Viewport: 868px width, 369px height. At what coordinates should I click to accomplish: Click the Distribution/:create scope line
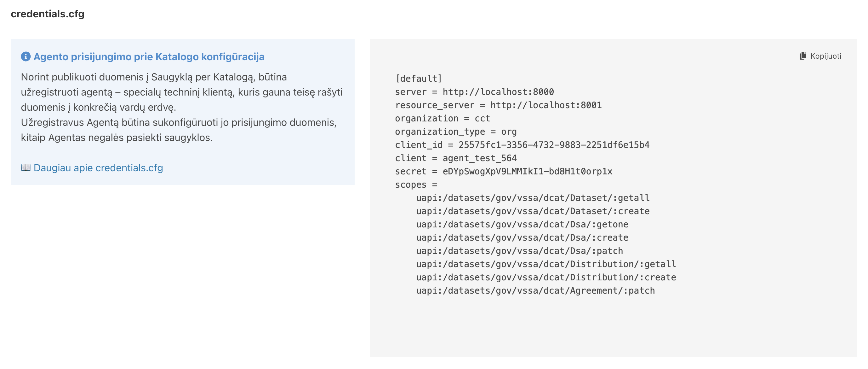[x=546, y=277]
